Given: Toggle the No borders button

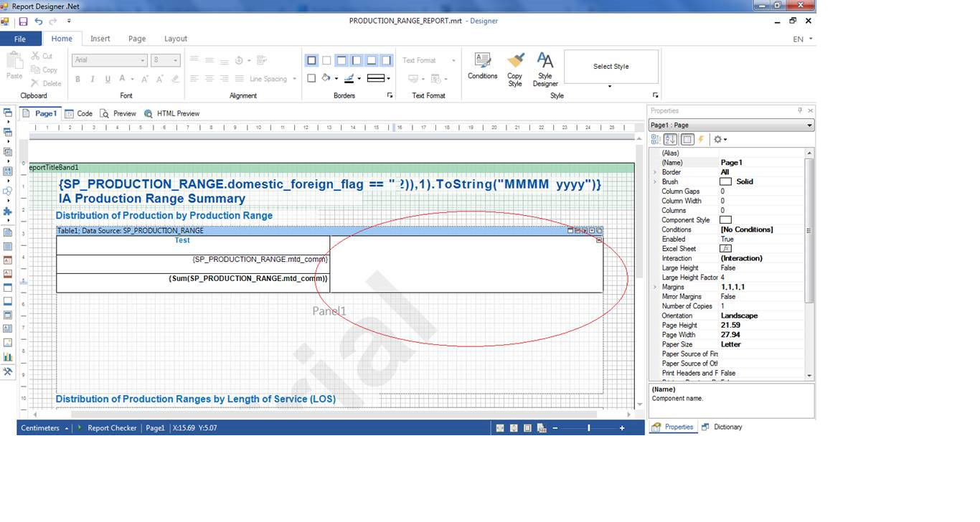Looking at the screenshot, I should coord(326,60).
